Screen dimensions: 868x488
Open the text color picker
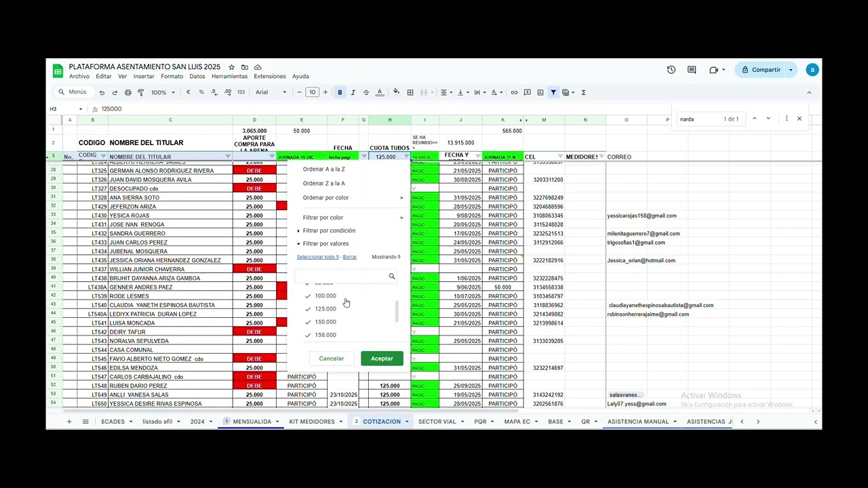click(380, 92)
